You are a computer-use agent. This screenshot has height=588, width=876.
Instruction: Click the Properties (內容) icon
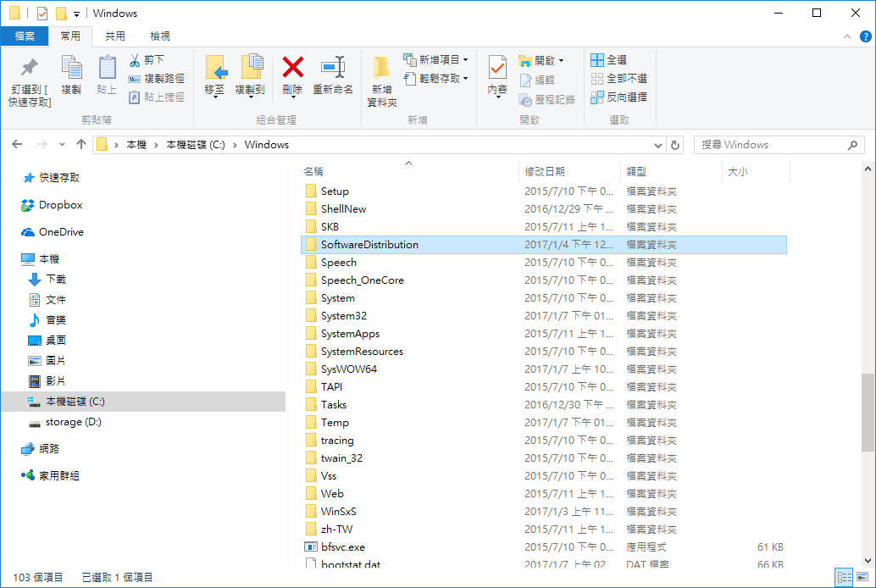tap(496, 68)
